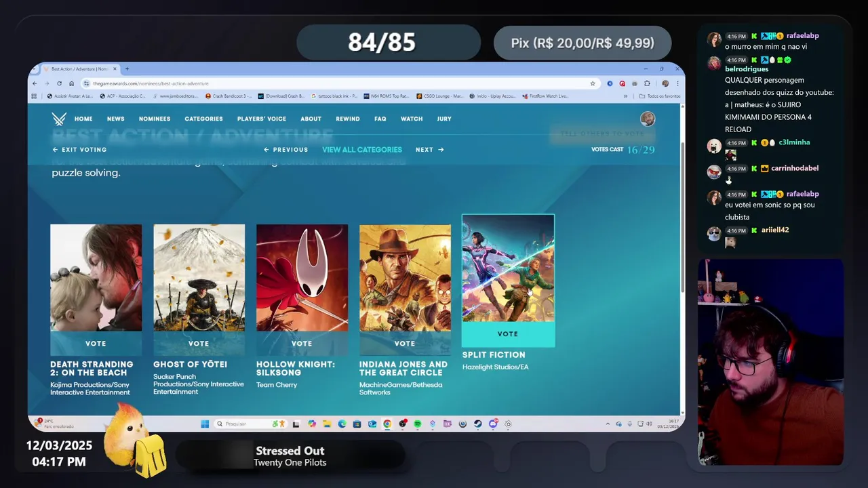Close the Best Action / Adventure tab
The image size is (868, 488).
pyautogui.click(x=115, y=68)
